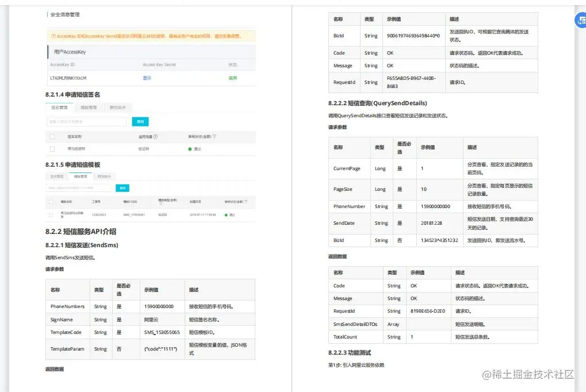
Task: Click example value 134523^4351232
Action: click(x=439, y=240)
